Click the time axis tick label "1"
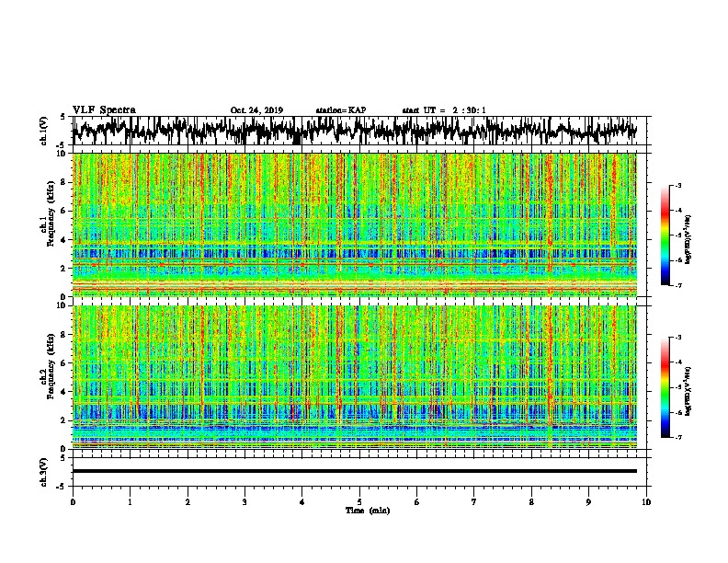The image size is (728, 563). pos(130,502)
